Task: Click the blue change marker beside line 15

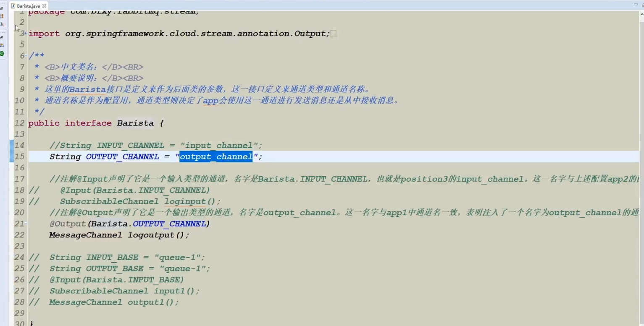Action: pos(12,156)
